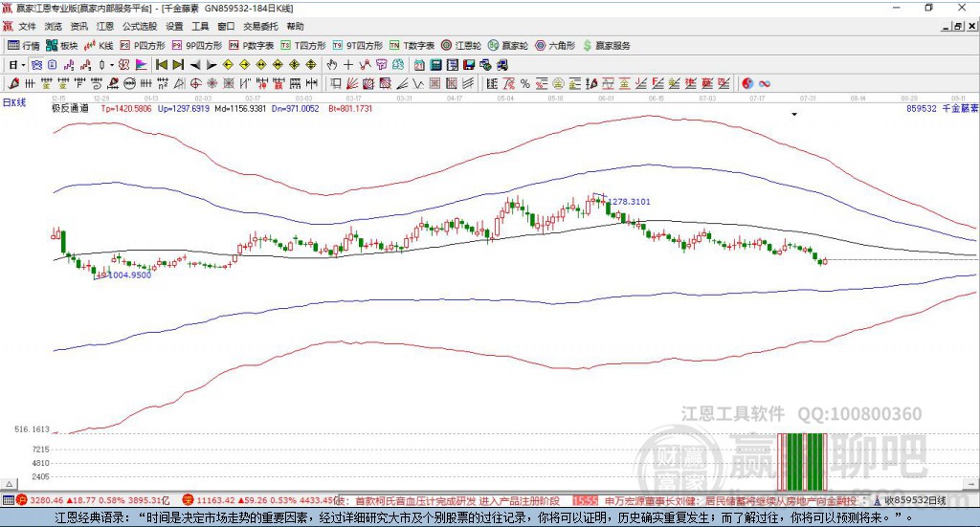The height and width of the screenshot is (527, 980).
Task: Click the Tp=1420.5806 value
Action: [x=126, y=109]
